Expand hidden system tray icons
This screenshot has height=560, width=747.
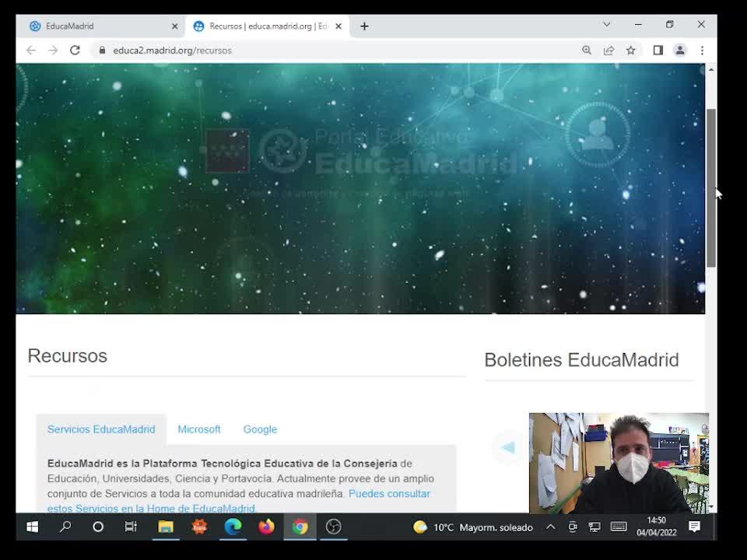[x=550, y=527]
